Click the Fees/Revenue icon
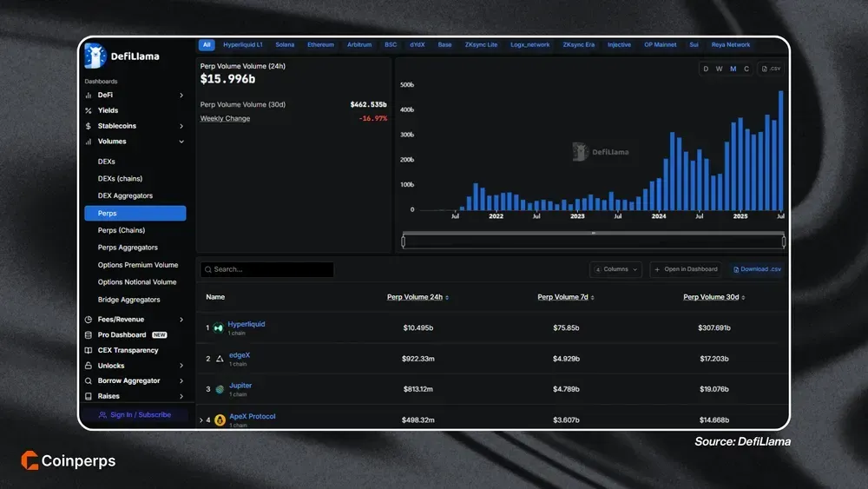 tap(88, 320)
